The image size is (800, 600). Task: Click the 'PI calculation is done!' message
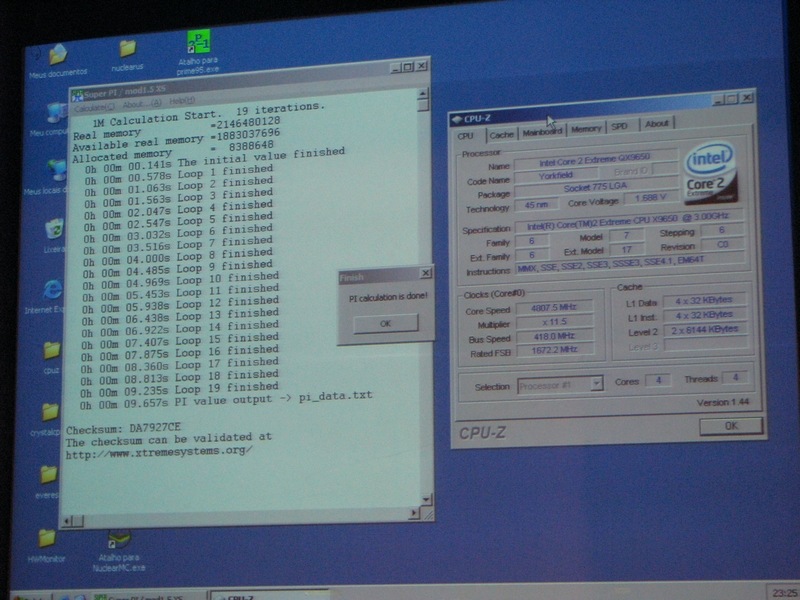tap(388, 297)
